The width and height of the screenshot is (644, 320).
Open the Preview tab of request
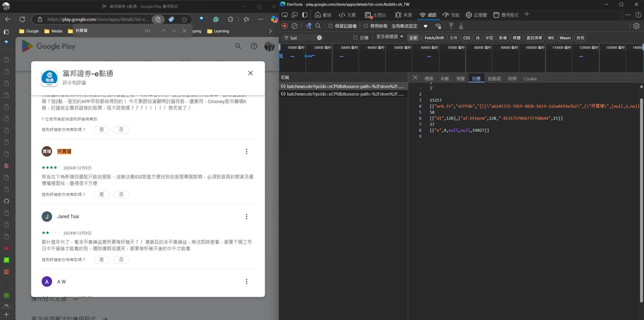click(460, 79)
